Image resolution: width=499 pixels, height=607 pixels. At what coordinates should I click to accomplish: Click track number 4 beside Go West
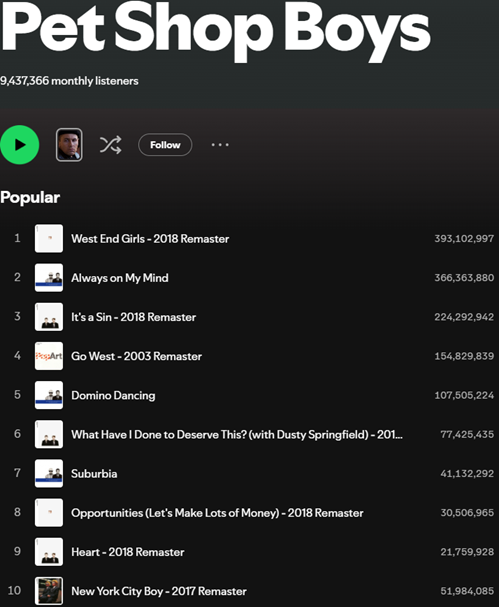[17, 355]
